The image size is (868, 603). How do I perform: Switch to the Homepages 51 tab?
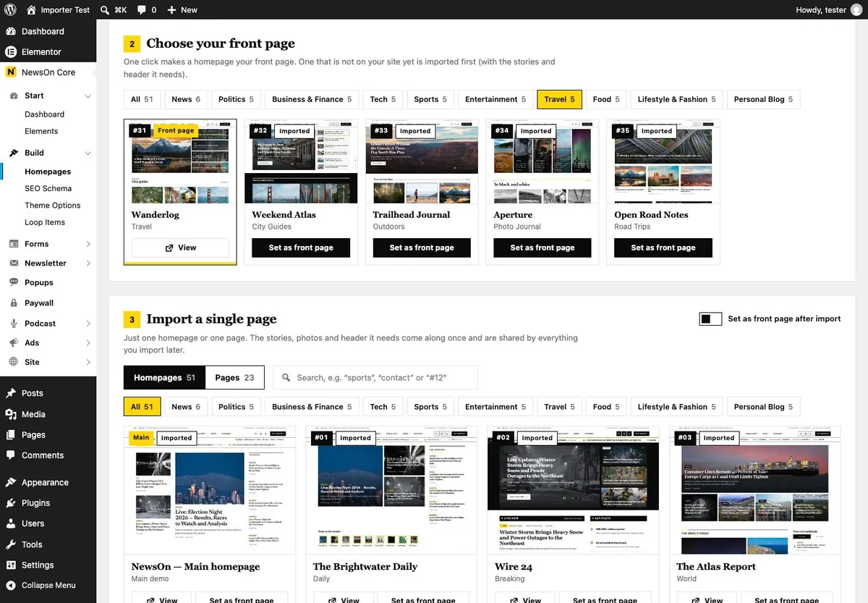(164, 377)
